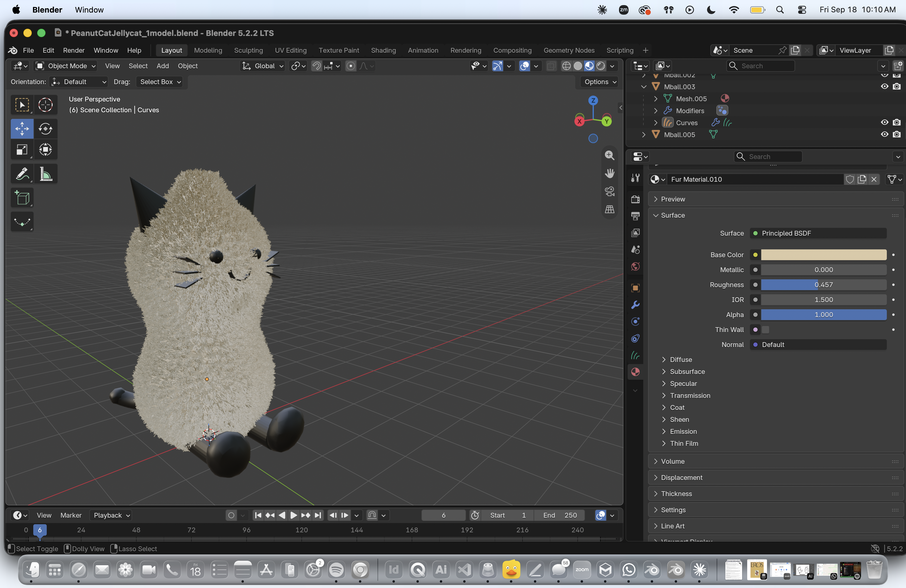Click the zoom magnifier viewport button
The width and height of the screenshot is (906, 588).
coord(609,155)
